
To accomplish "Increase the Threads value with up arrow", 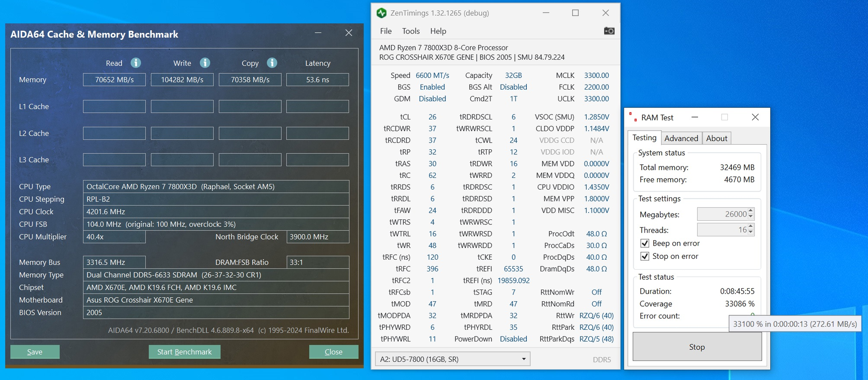I will (751, 227).
